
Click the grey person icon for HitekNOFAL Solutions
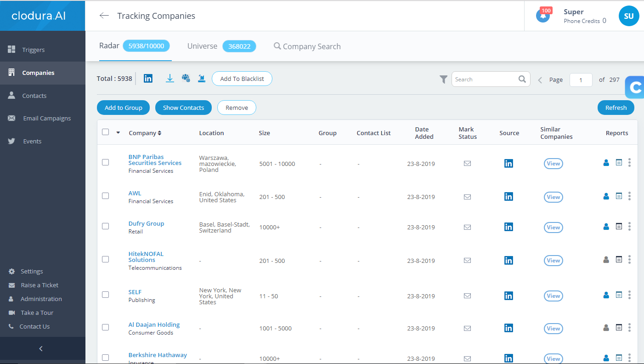[x=606, y=260]
